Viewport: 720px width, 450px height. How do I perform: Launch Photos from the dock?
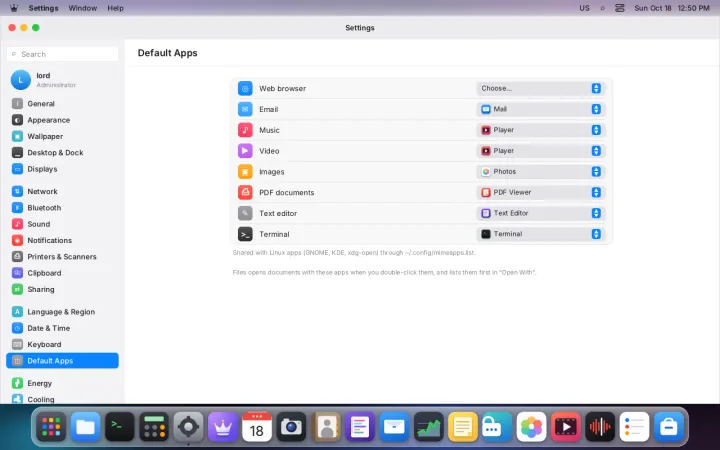[x=531, y=427]
